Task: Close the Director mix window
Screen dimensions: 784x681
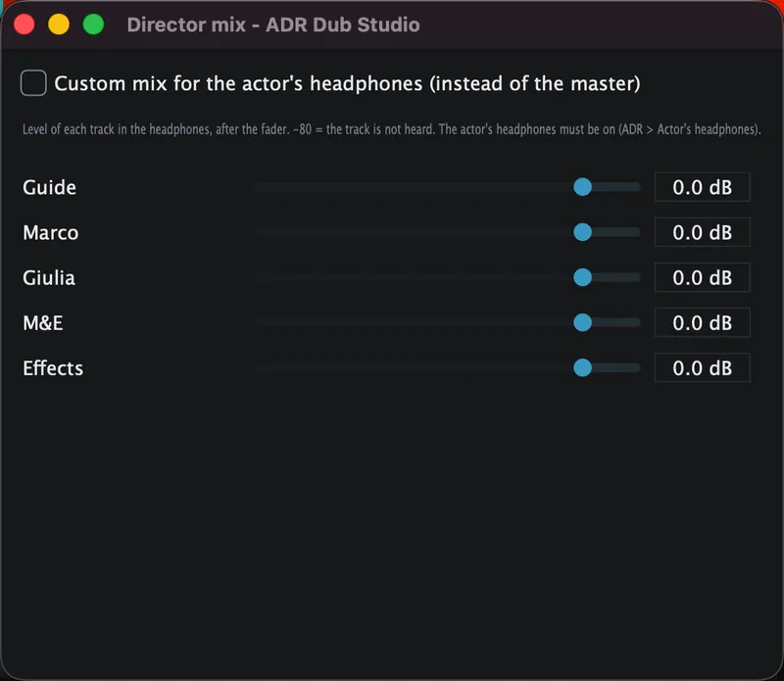Action: coord(24,24)
